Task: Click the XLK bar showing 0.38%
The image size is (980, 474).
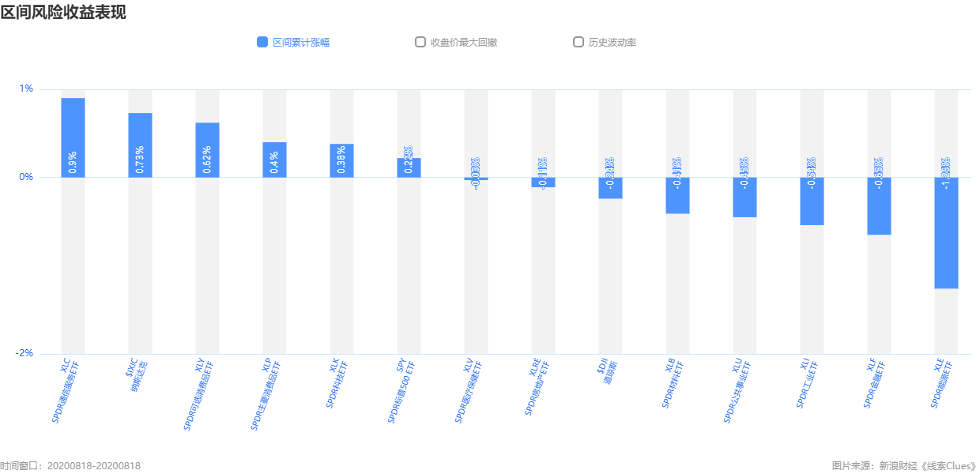Action: tap(341, 160)
